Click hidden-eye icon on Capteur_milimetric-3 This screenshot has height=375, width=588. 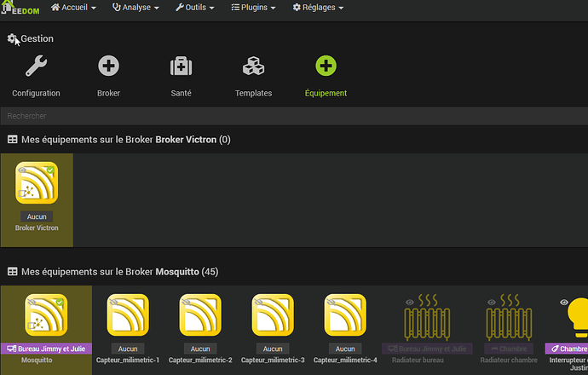(x=258, y=303)
